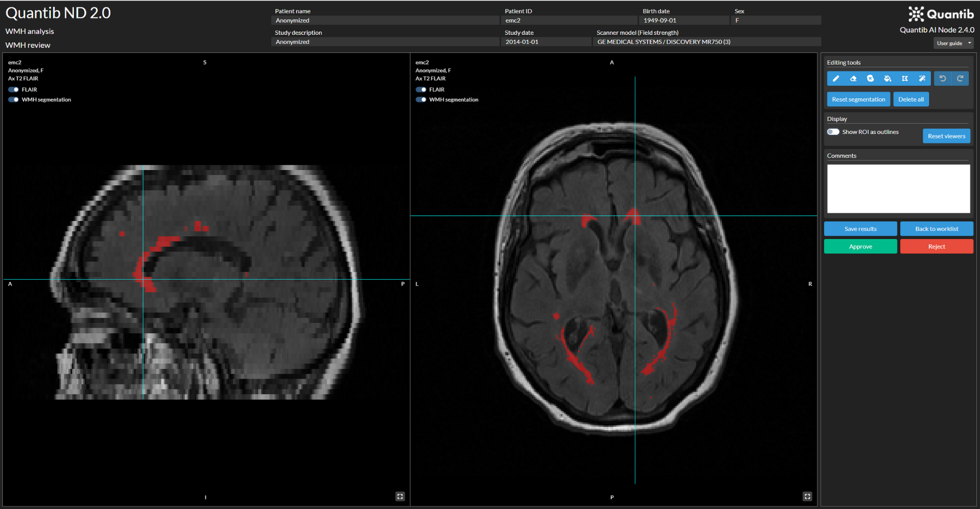Toggle WMH segmentation overlay on the sagittal view
The width and height of the screenshot is (980, 509).
point(13,99)
